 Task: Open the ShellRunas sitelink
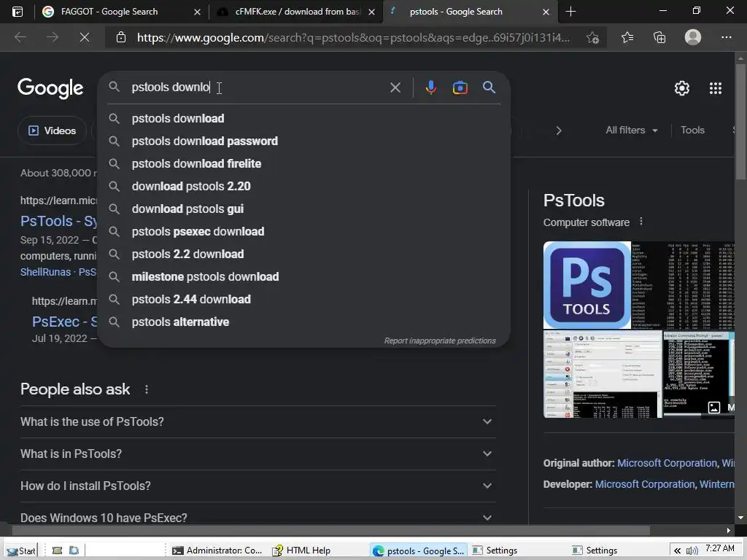click(45, 272)
